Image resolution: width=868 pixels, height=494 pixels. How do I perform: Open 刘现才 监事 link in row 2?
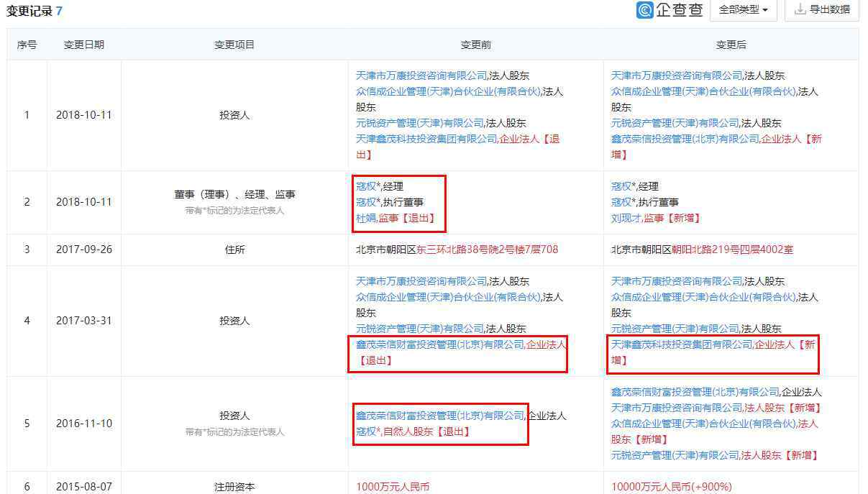coord(626,218)
